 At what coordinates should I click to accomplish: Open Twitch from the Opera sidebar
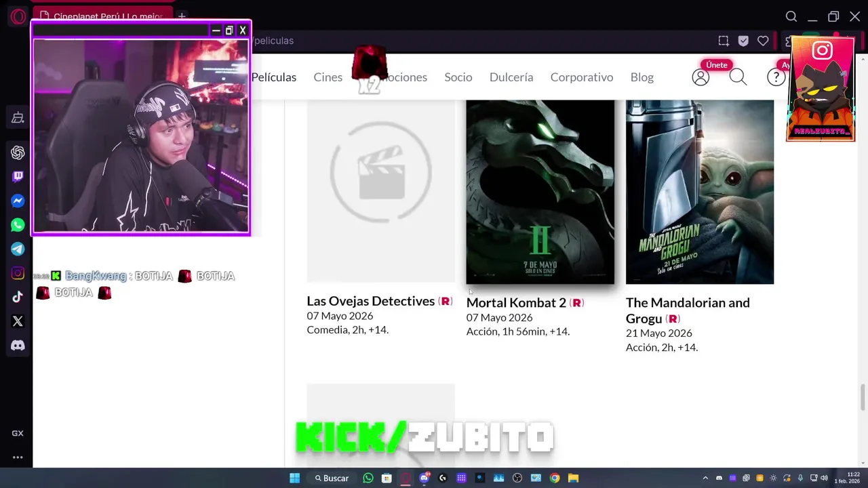click(x=18, y=177)
